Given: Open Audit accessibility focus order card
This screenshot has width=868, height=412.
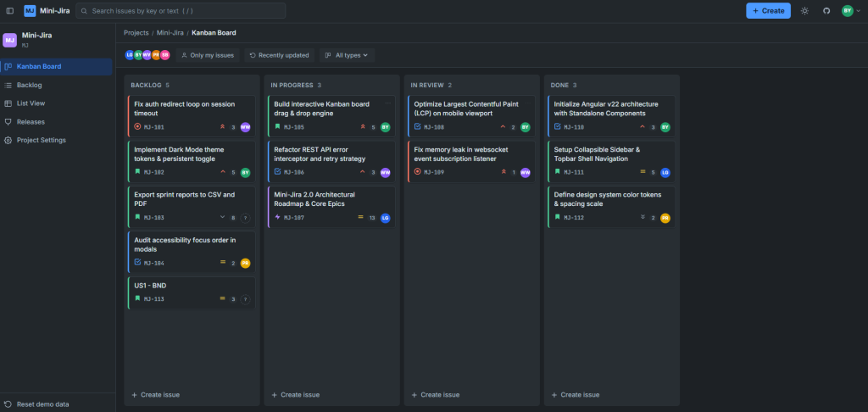Looking at the screenshot, I should click(x=192, y=252).
